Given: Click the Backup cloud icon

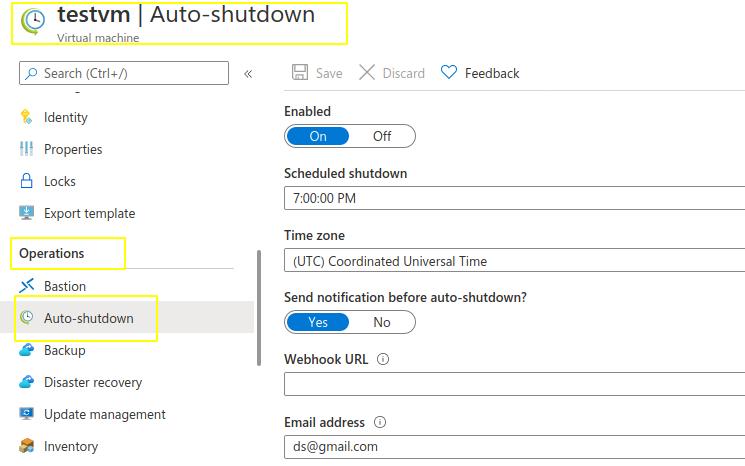Looking at the screenshot, I should pyautogui.click(x=27, y=350).
